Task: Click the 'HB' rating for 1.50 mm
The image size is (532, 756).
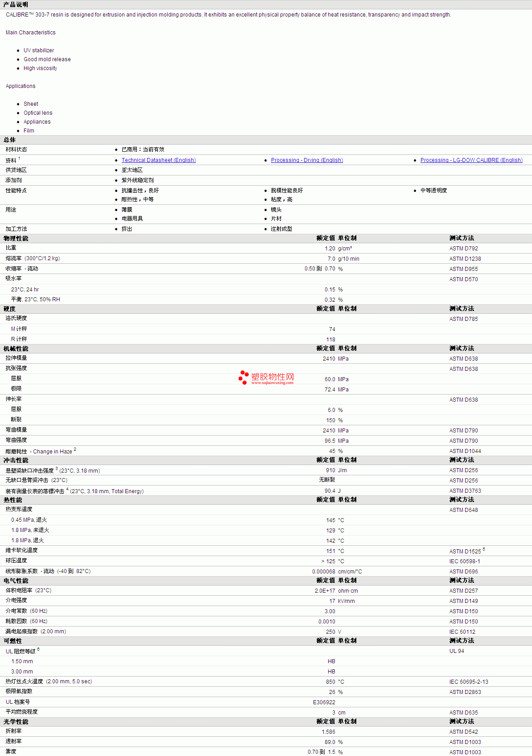Action: click(331, 661)
